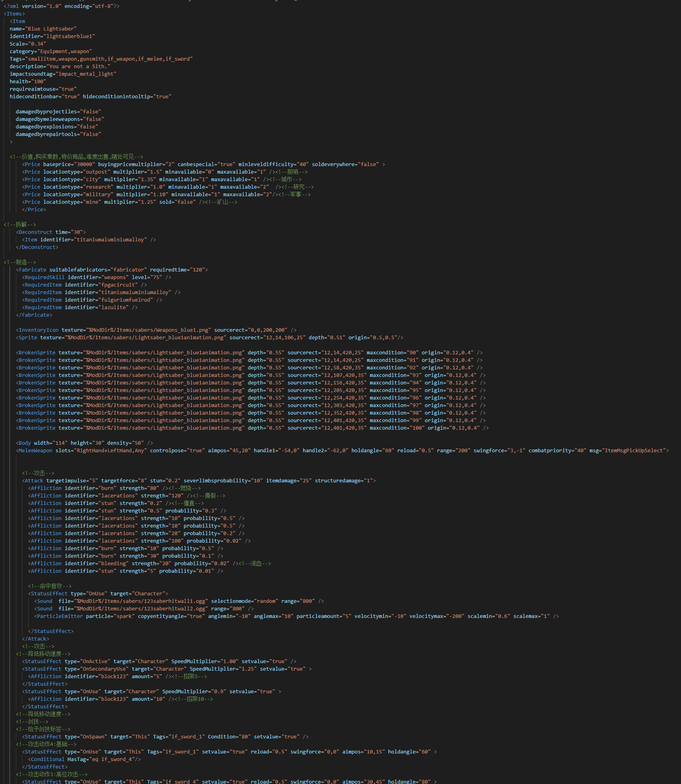Click StatusEffect OnUse target Character under Attack
Screen dimensions: 681x784
click(x=98, y=594)
